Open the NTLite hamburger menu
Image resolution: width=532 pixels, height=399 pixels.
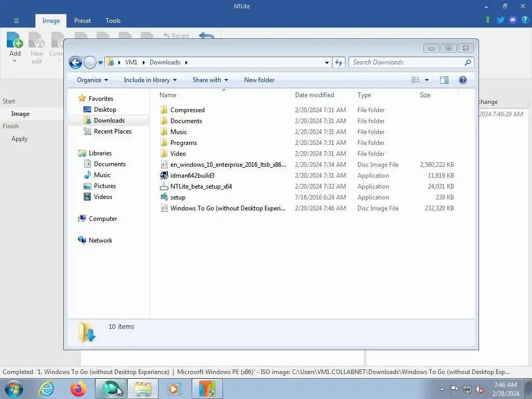tap(16, 21)
